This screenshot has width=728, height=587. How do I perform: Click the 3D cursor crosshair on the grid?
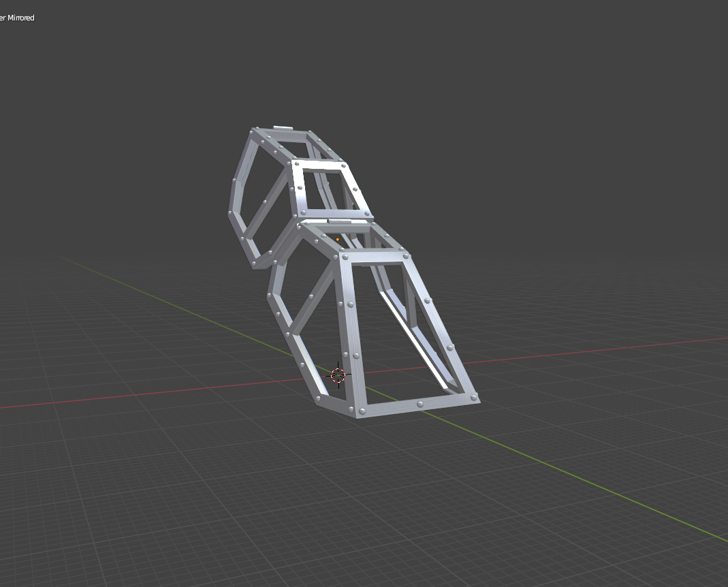pos(338,375)
